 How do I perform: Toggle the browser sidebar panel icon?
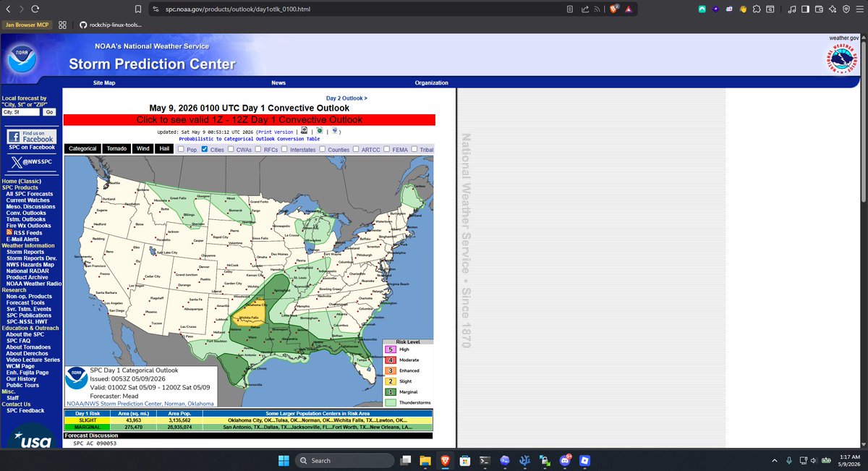pos(805,9)
